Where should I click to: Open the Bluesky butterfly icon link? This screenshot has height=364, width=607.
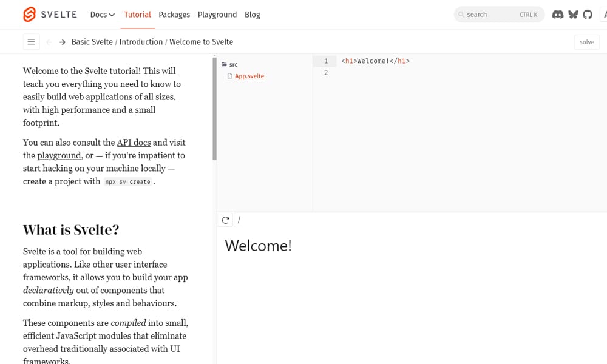573,15
